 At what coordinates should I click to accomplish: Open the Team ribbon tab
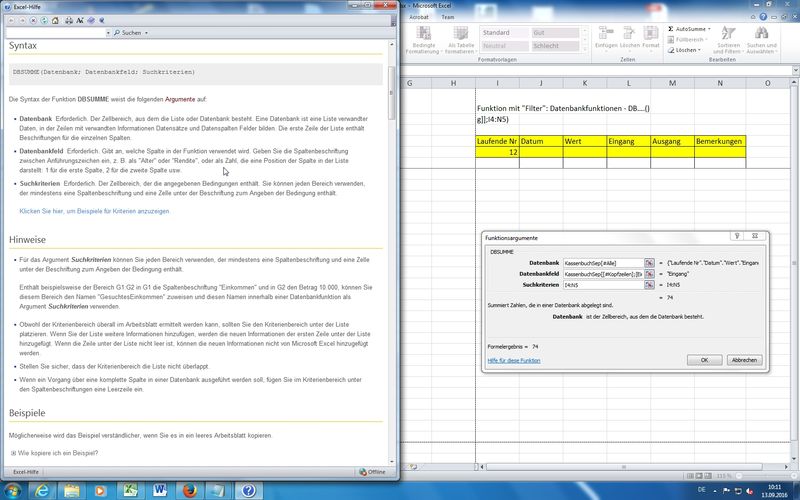(x=447, y=17)
